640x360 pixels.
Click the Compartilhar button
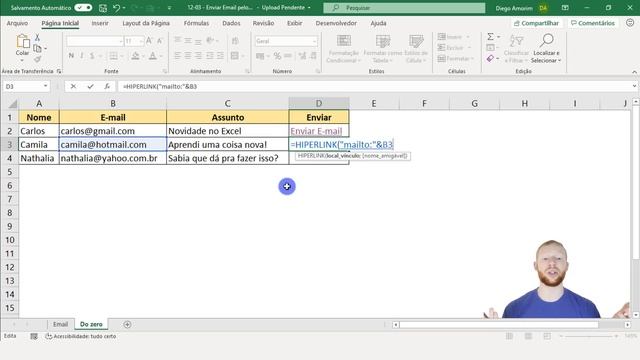pyautogui.click(x=536, y=23)
